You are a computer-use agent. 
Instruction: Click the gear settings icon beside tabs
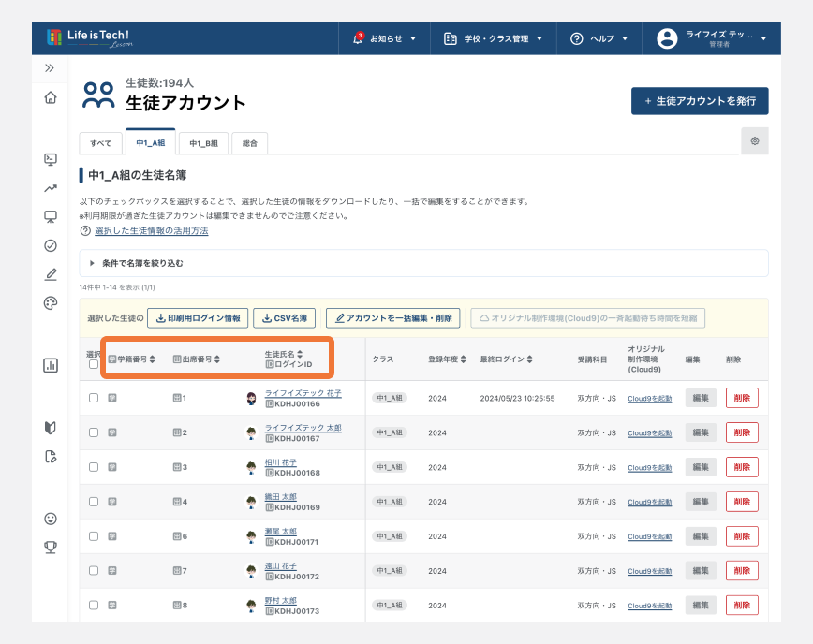pos(754,140)
